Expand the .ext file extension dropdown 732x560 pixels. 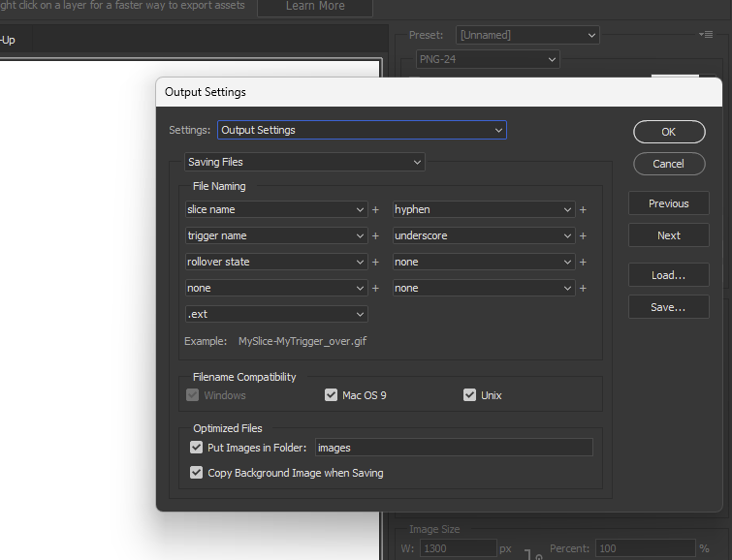coord(276,314)
